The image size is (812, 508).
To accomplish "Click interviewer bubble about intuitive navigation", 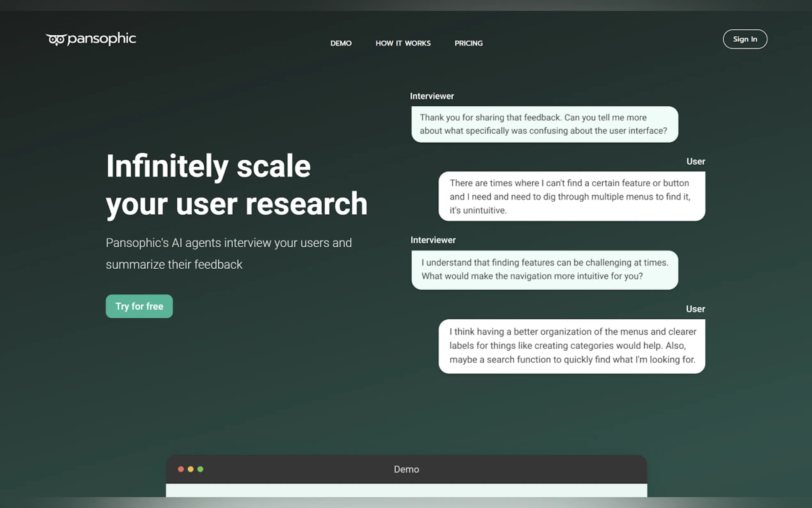I will pos(544,269).
